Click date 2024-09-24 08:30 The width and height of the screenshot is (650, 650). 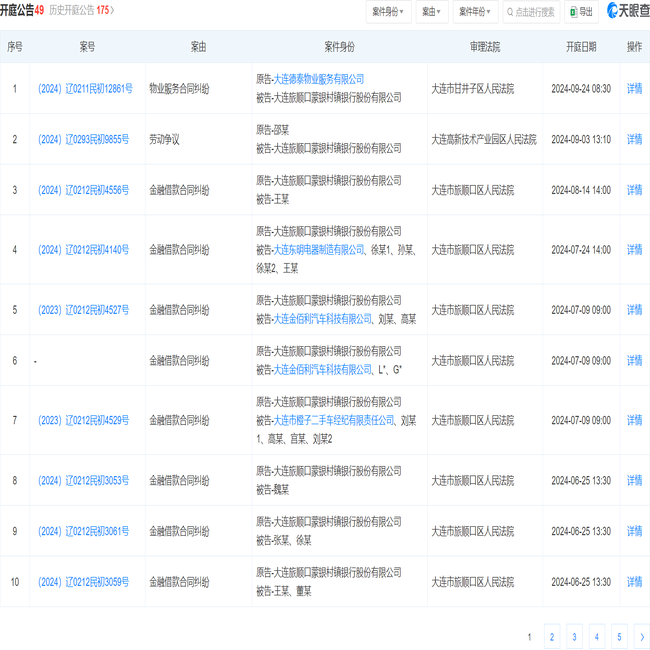[581, 88]
